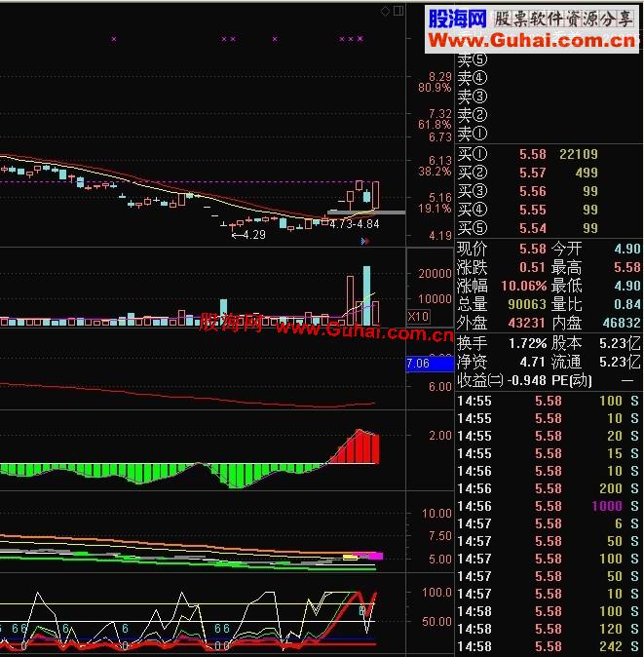Select the 14:55 trade with volume 20
Screen dimensions: 644x657
(x=549, y=436)
